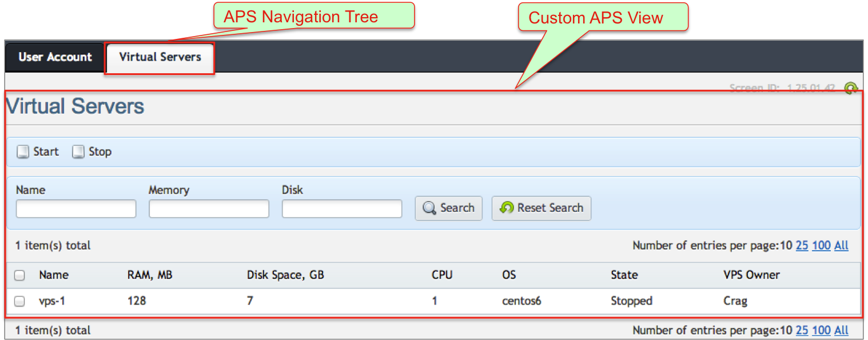
Task: Click the magnifier icon on Search
Action: 429,208
